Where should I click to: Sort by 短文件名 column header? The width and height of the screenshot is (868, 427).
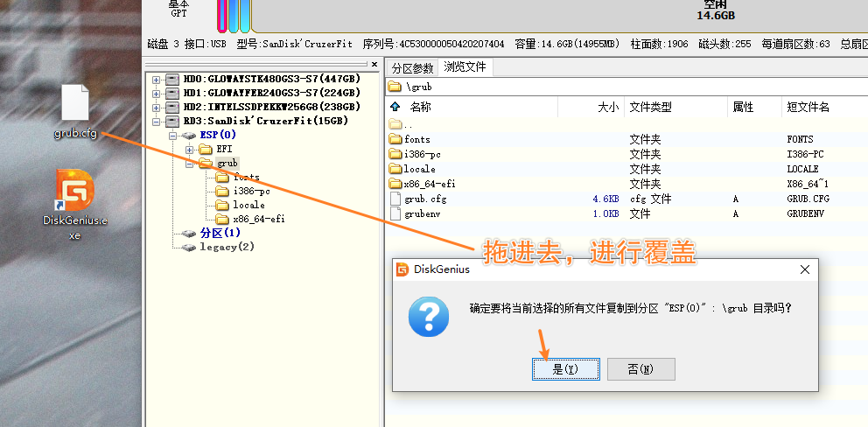808,108
